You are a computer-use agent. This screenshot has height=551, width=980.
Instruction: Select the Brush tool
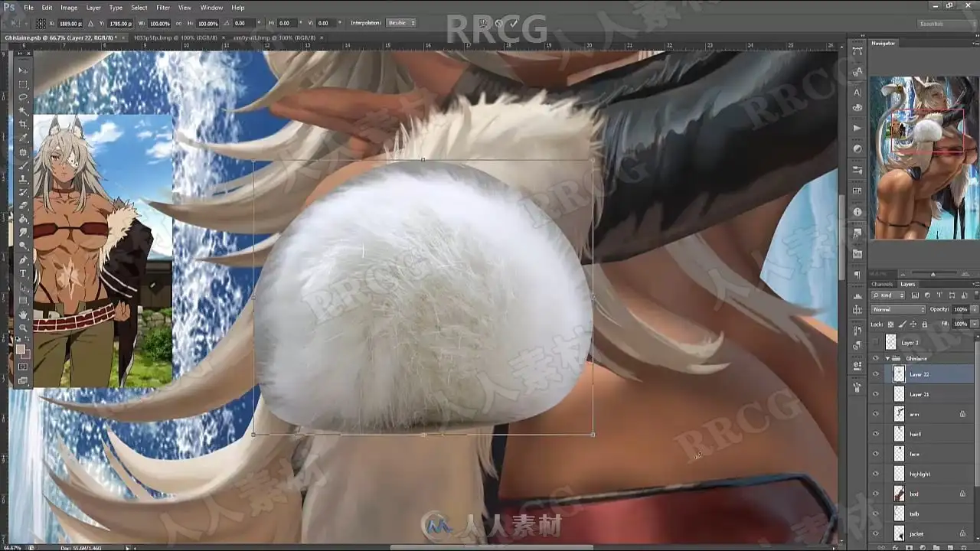23,165
